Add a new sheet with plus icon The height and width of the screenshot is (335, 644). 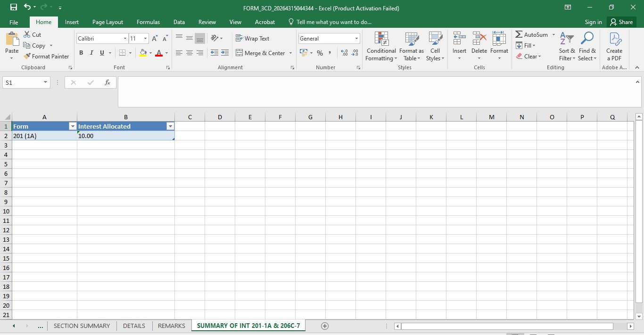[x=324, y=326]
